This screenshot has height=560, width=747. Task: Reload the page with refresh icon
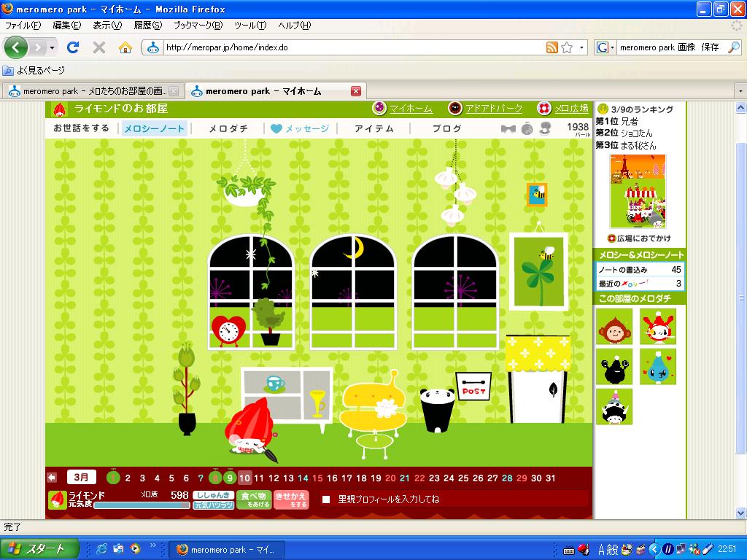[73, 47]
